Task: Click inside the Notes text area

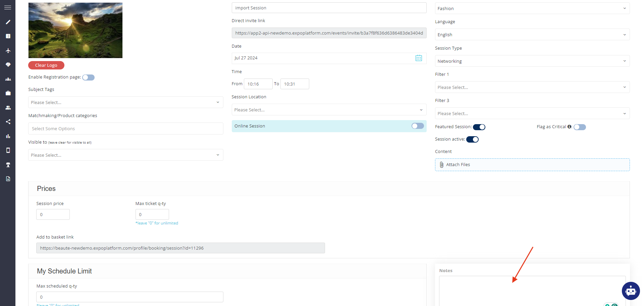Action: click(x=532, y=291)
